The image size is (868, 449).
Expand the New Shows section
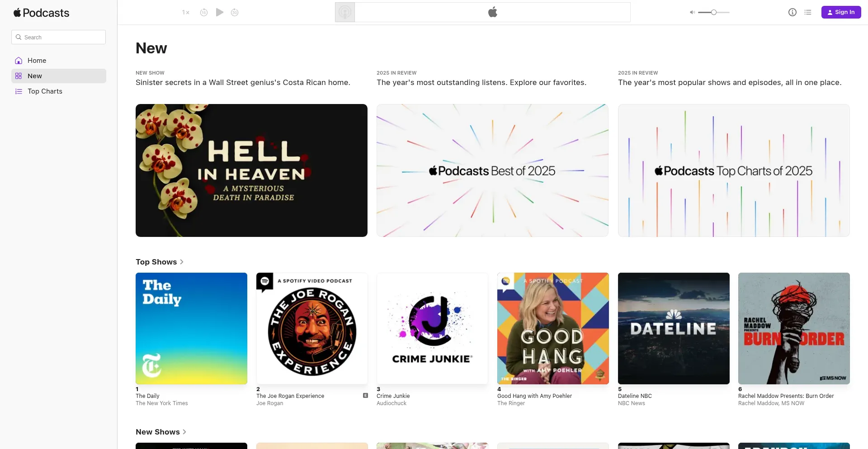(161, 432)
